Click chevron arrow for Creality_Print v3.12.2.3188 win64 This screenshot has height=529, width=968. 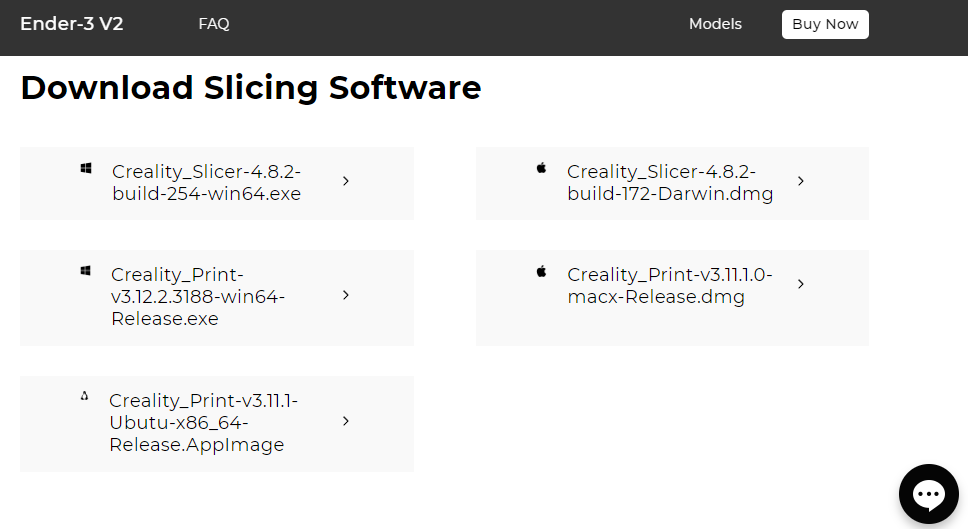click(x=346, y=296)
